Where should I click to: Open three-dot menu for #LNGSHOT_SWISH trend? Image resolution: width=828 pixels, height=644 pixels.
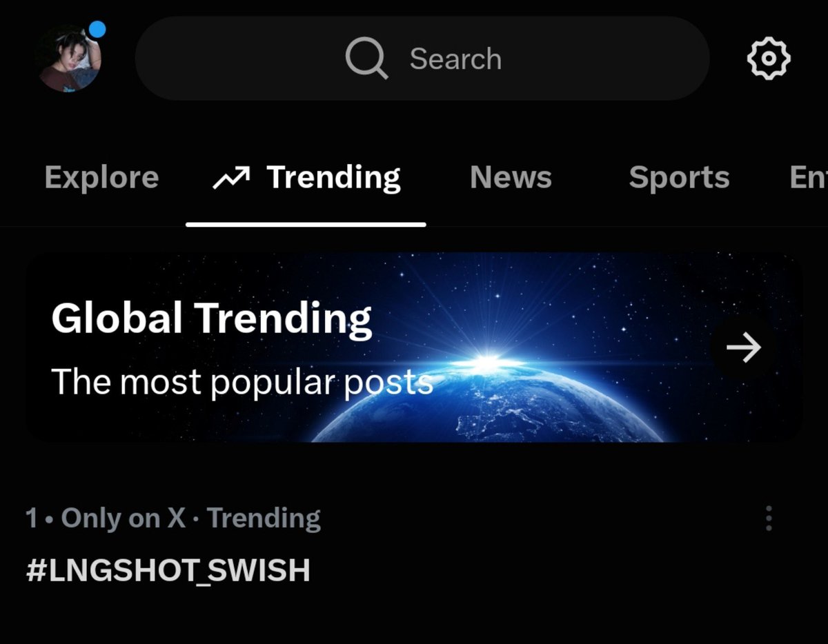pyautogui.click(x=769, y=518)
